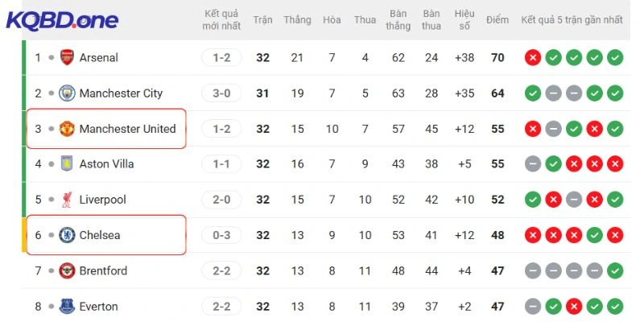Click the KQBD.one site logo

62,21
